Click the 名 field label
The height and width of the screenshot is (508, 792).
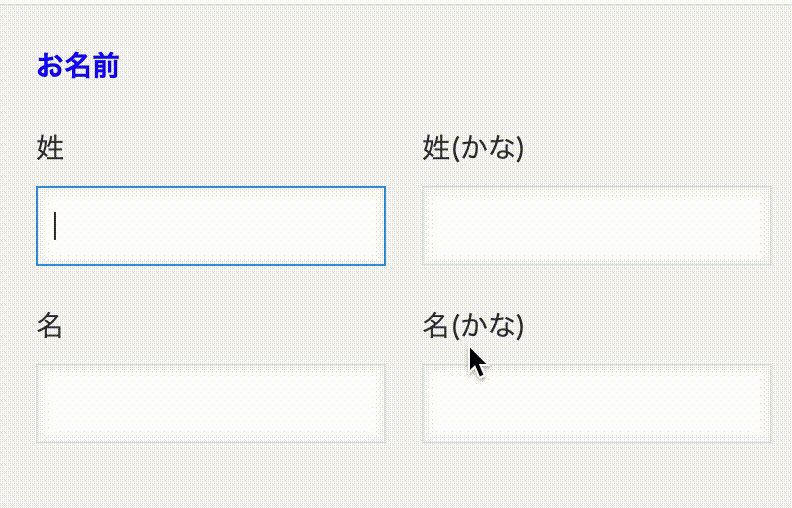[x=50, y=325]
